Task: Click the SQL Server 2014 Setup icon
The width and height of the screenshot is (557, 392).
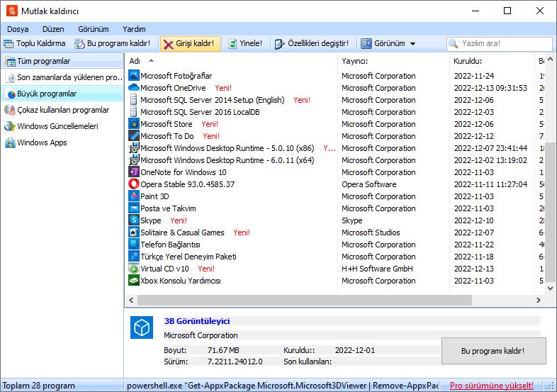Action: click(133, 100)
